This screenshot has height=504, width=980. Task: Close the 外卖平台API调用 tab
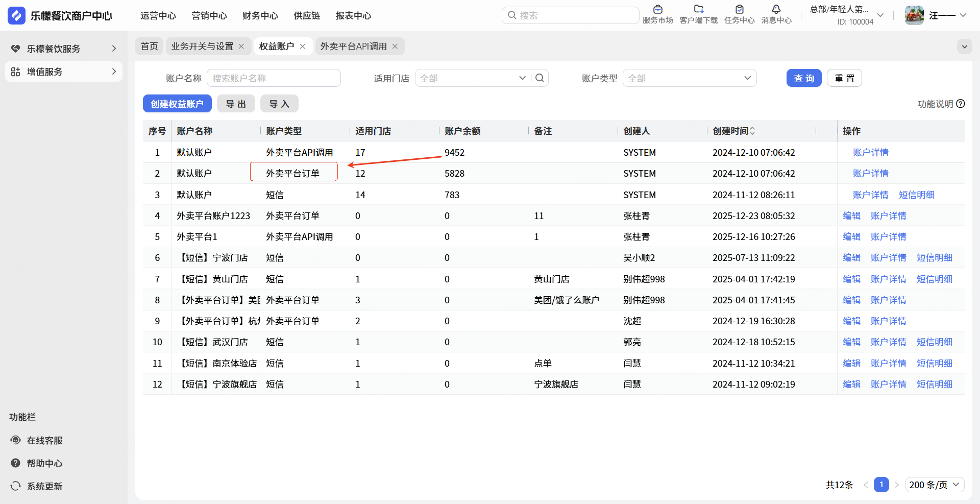click(395, 46)
